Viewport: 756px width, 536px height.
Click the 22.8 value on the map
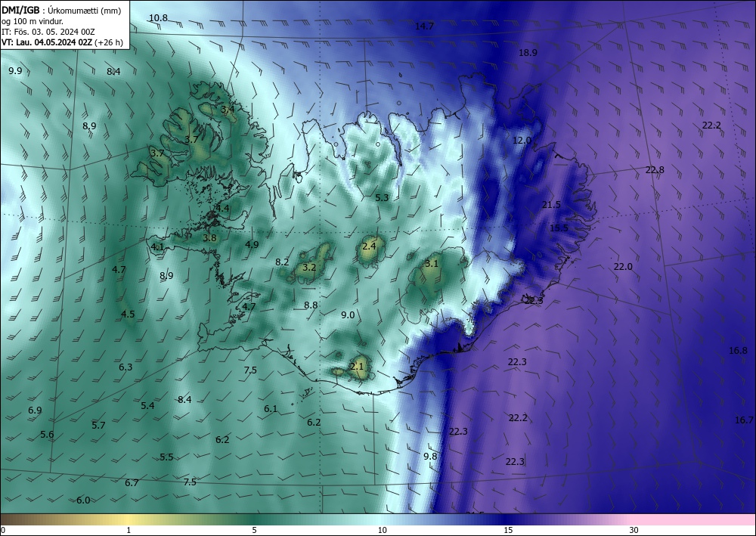pos(655,169)
